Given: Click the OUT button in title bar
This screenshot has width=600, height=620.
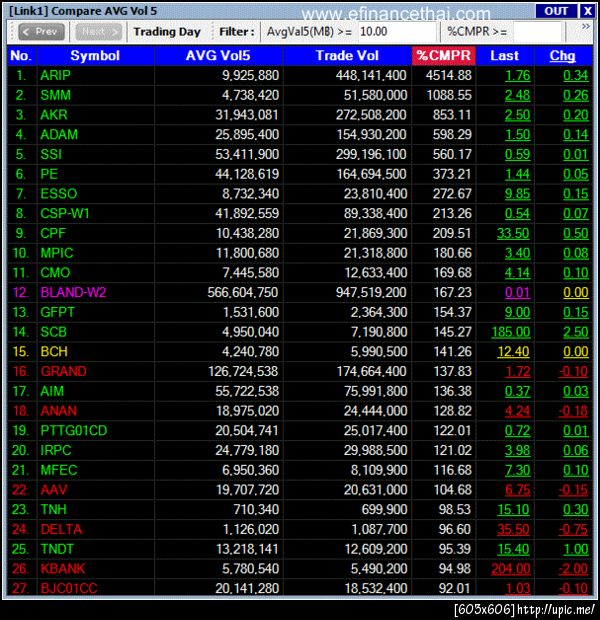Looking at the screenshot, I should point(556,11).
